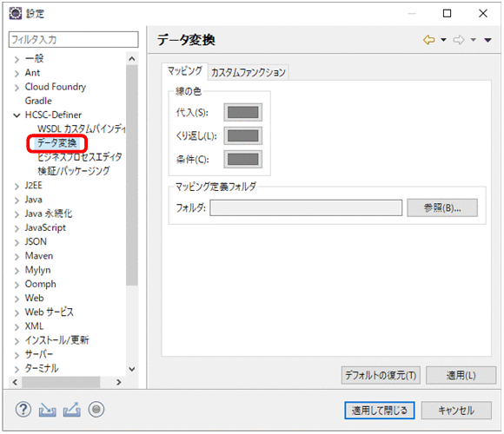The width and height of the screenshot is (504, 434).
Task: Click the horizontal scrollbar right arrow
Action: 119,382
